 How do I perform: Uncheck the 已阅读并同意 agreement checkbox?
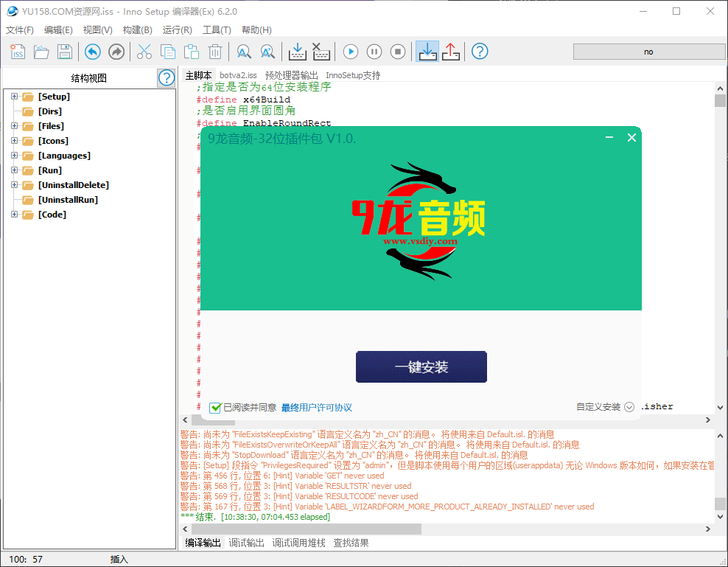[215, 408]
